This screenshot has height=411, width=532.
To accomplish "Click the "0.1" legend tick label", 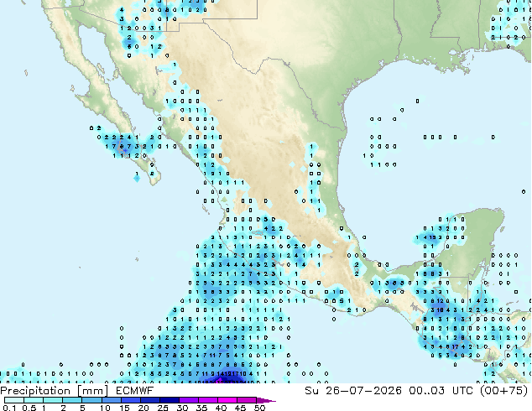I will click(x=9, y=408).
